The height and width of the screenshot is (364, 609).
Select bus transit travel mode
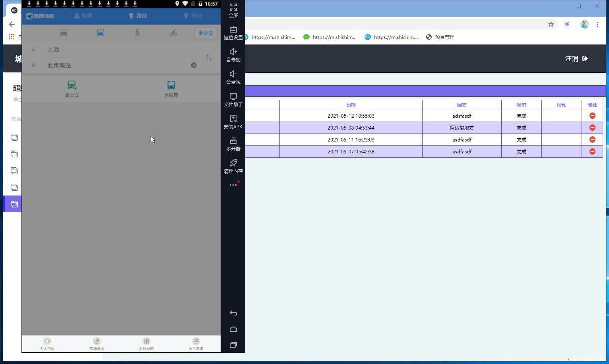pos(101,33)
